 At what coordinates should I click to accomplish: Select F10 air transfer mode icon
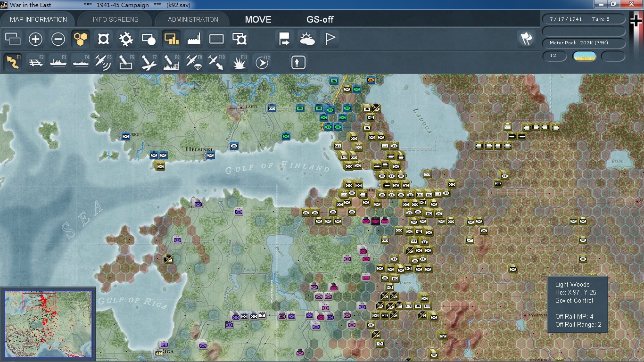tap(217, 62)
